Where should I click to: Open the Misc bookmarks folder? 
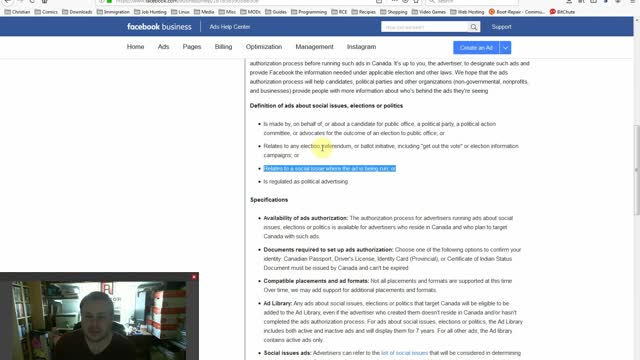pyautogui.click(x=227, y=12)
